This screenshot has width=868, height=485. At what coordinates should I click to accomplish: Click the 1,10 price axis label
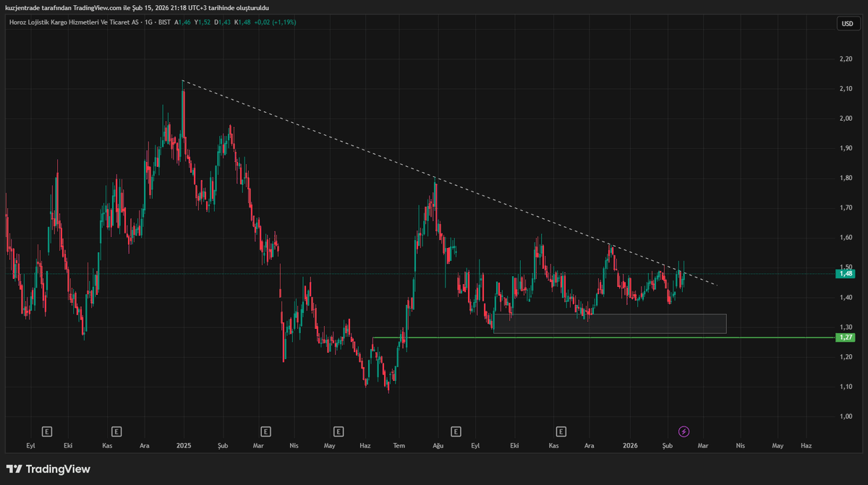click(x=846, y=387)
